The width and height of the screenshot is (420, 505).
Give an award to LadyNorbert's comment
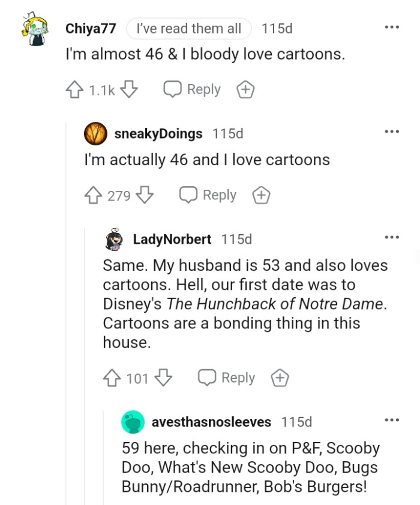[x=280, y=378]
